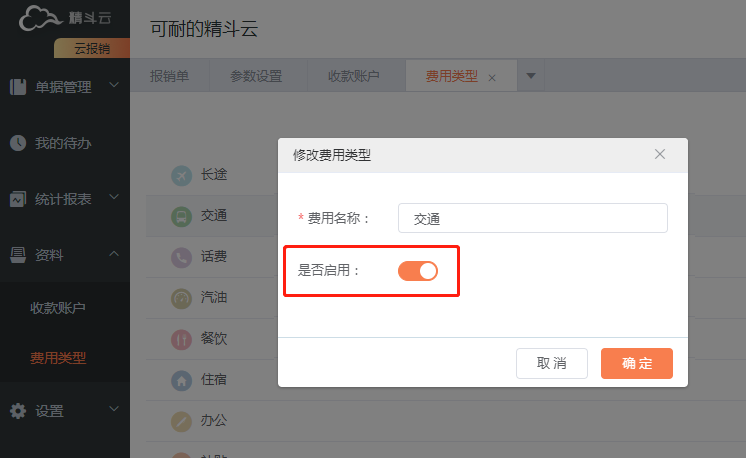Collapse the 资料 sidebar section

[x=64, y=255]
